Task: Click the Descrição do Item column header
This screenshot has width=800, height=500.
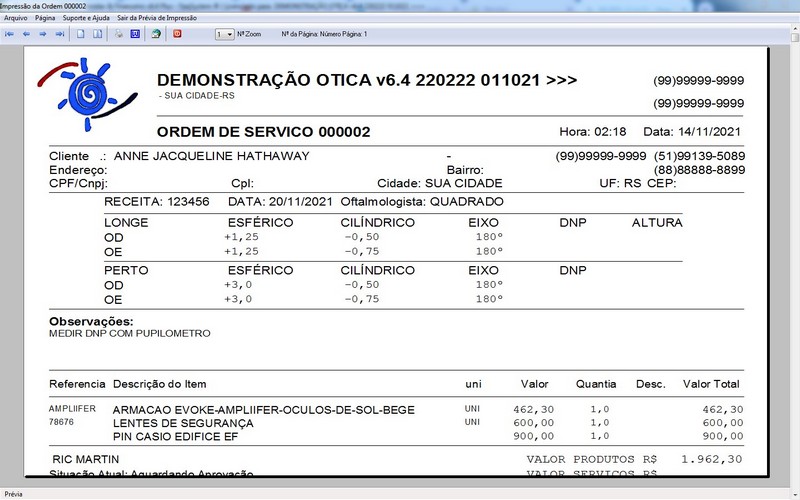Action: (x=160, y=384)
